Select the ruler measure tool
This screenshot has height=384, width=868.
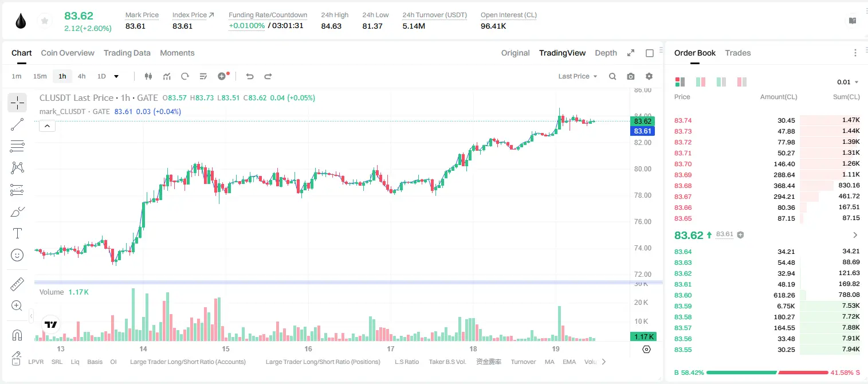pyautogui.click(x=17, y=284)
